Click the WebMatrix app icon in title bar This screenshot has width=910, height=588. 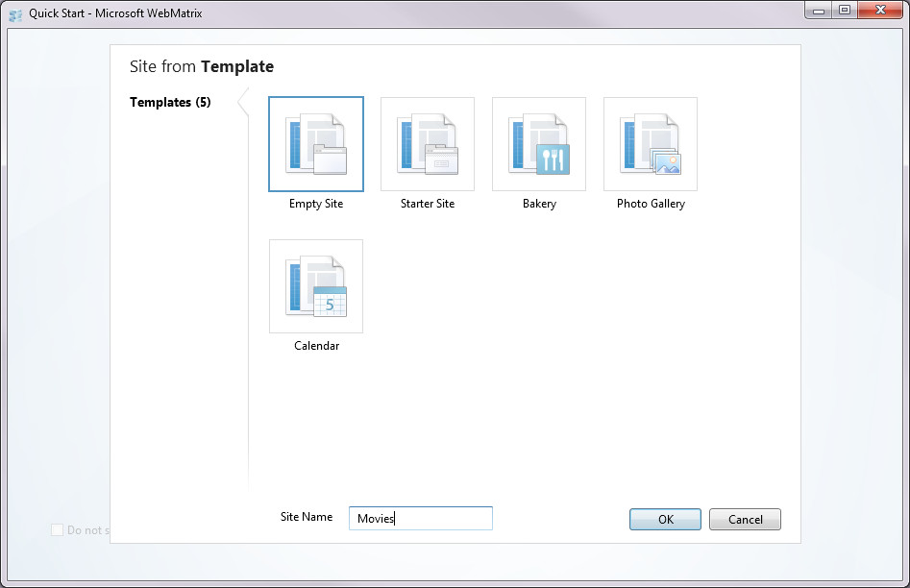[x=15, y=13]
